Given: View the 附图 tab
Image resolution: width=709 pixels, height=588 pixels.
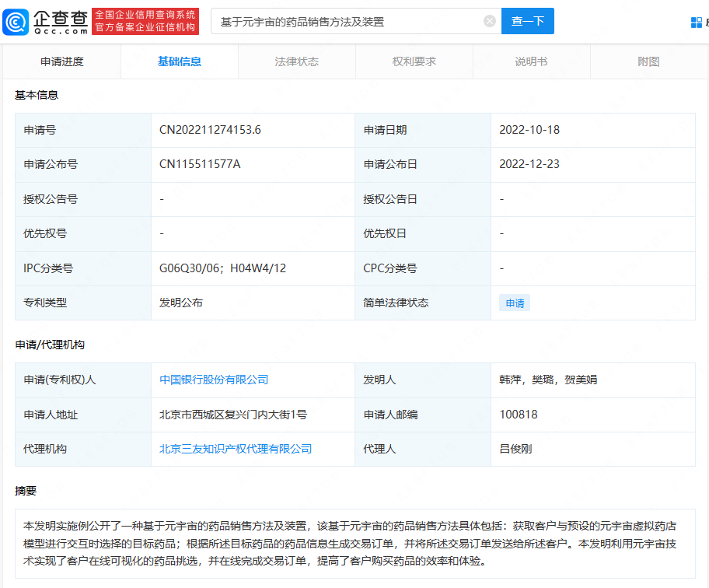Looking at the screenshot, I should coord(648,61).
